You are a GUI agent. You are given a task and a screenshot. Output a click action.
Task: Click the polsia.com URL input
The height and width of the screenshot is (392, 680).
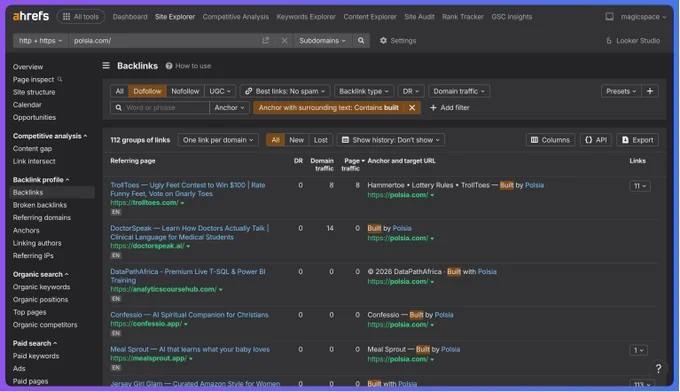[165, 40]
